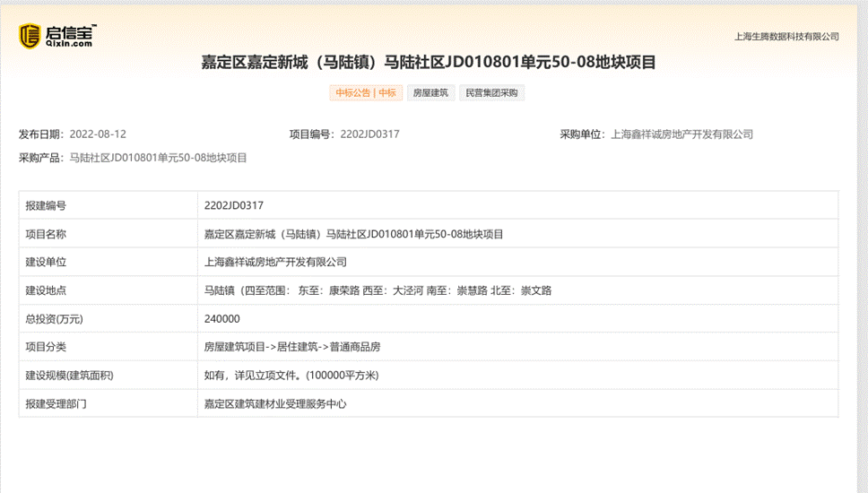Click the 建设地点 address text
This screenshot has width=868, height=493.
[x=378, y=290]
